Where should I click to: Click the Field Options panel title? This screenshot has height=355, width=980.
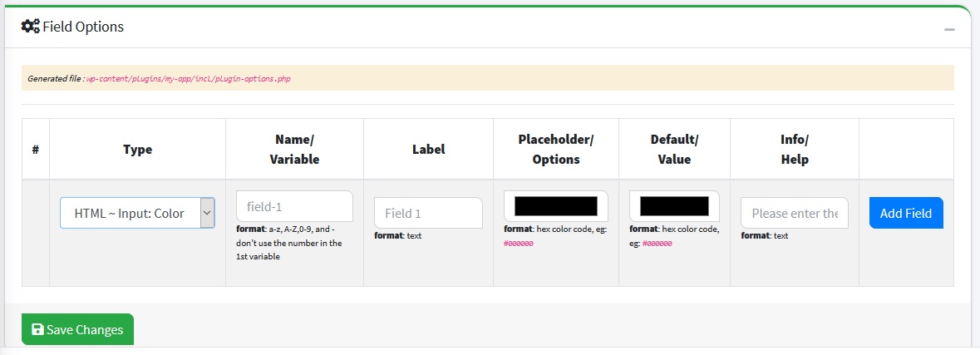(x=82, y=27)
